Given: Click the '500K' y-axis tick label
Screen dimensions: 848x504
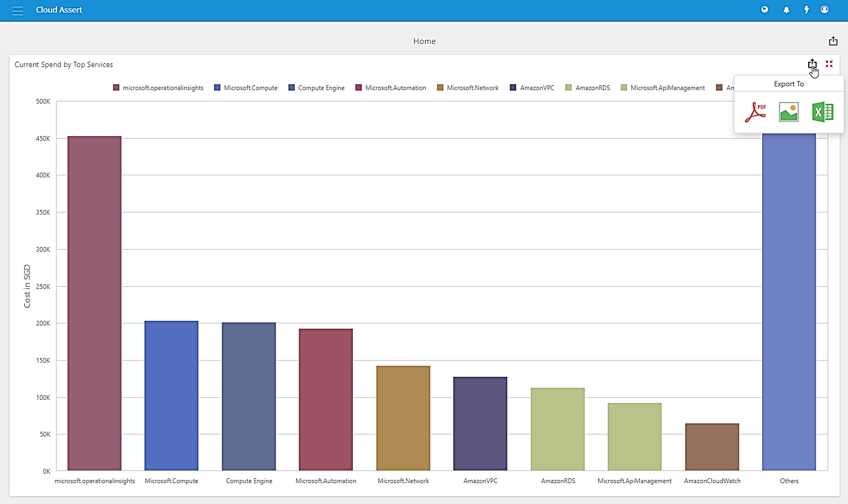Looking at the screenshot, I should pos(43,101).
